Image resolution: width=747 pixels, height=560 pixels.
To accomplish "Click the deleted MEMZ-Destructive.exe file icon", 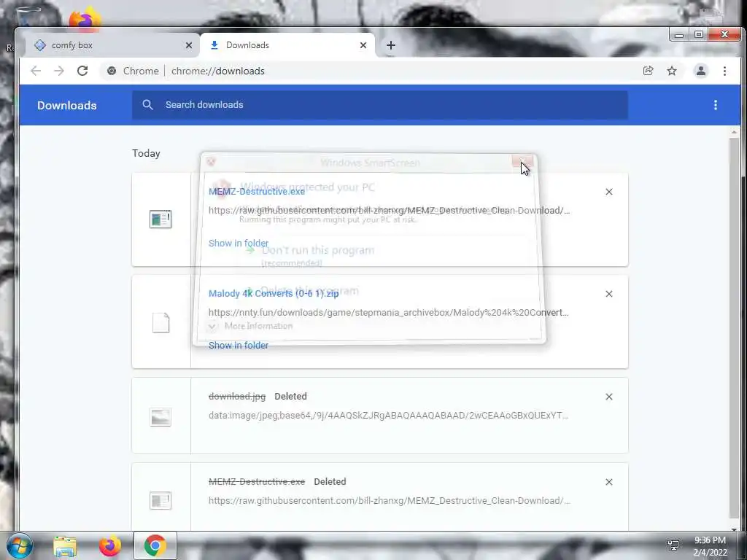I will click(x=160, y=500).
